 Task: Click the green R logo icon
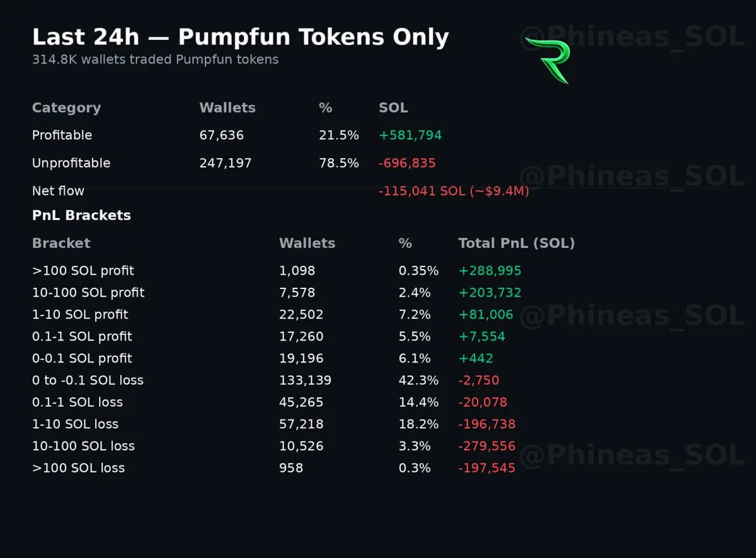[547, 60]
